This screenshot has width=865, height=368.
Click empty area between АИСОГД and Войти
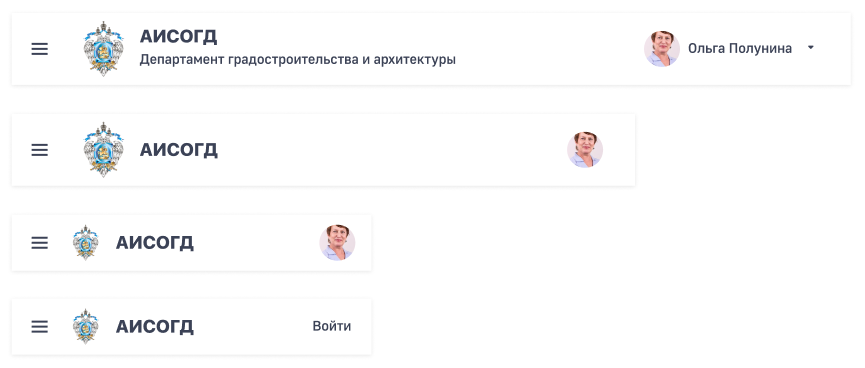(253, 327)
